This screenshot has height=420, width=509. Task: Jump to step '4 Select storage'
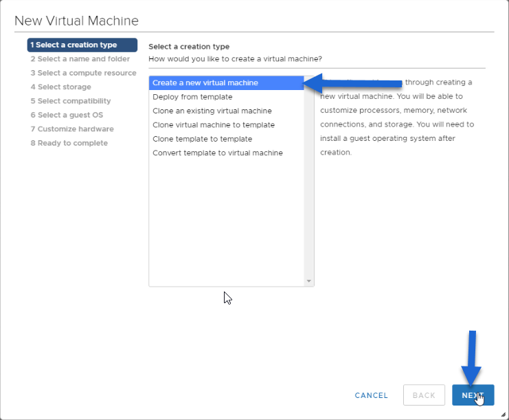click(x=61, y=87)
